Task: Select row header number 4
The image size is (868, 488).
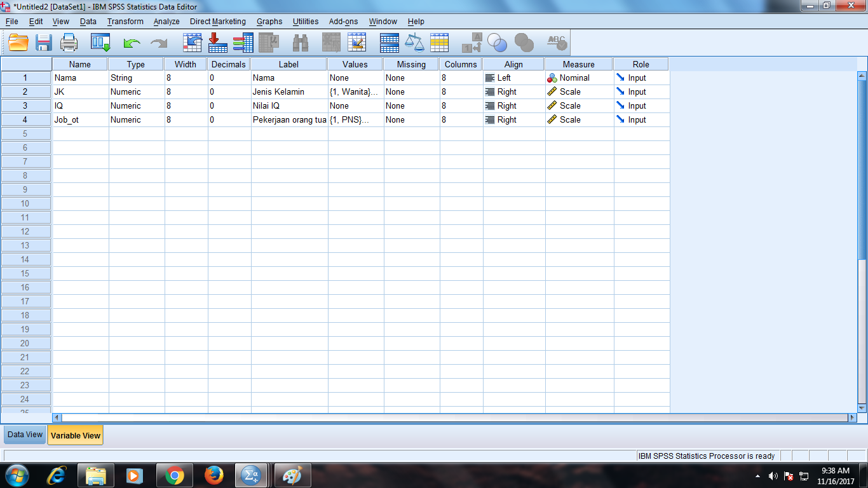Action: 26,119
